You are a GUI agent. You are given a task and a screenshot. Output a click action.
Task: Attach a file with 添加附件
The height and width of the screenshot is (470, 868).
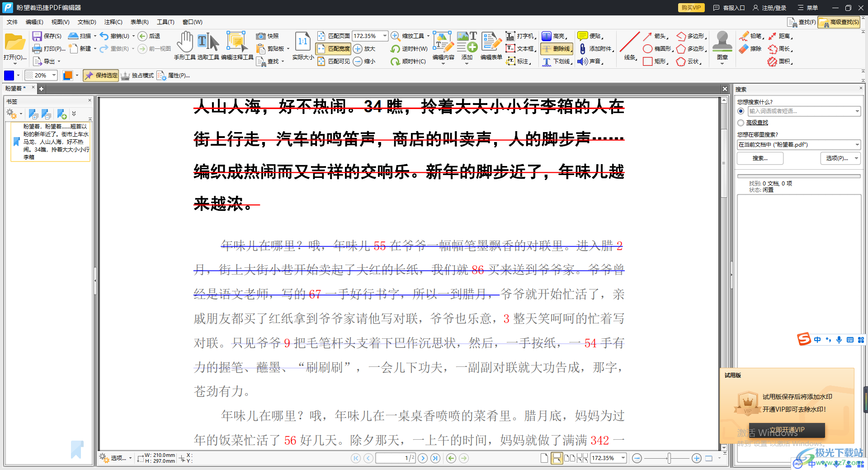(x=596, y=48)
